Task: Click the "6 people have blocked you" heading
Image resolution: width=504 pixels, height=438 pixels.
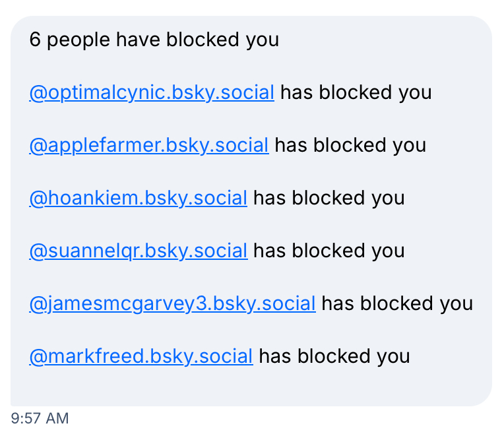Action: click(154, 40)
